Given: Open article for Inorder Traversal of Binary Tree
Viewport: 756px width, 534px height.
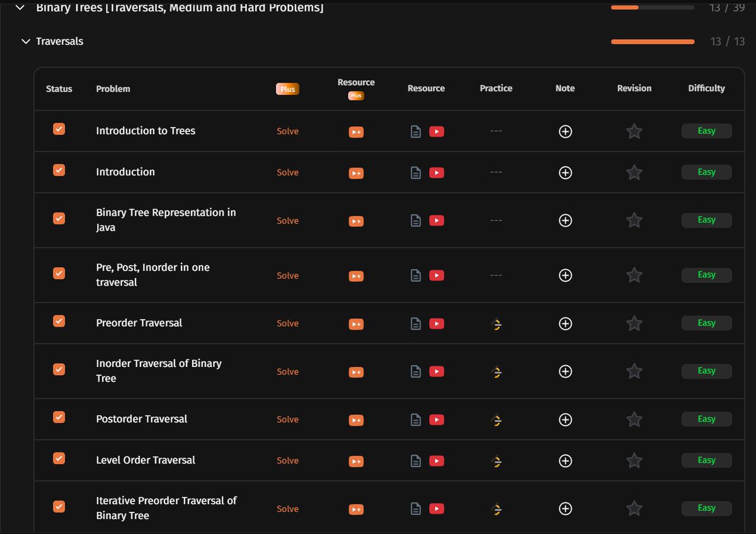Looking at the screenshot, I should coord(416,371).
